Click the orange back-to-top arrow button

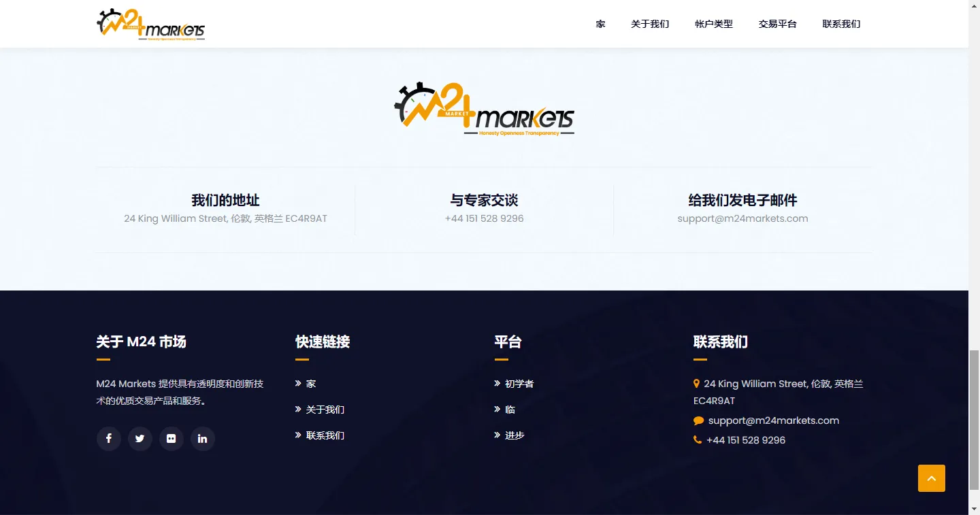(932, 478)
